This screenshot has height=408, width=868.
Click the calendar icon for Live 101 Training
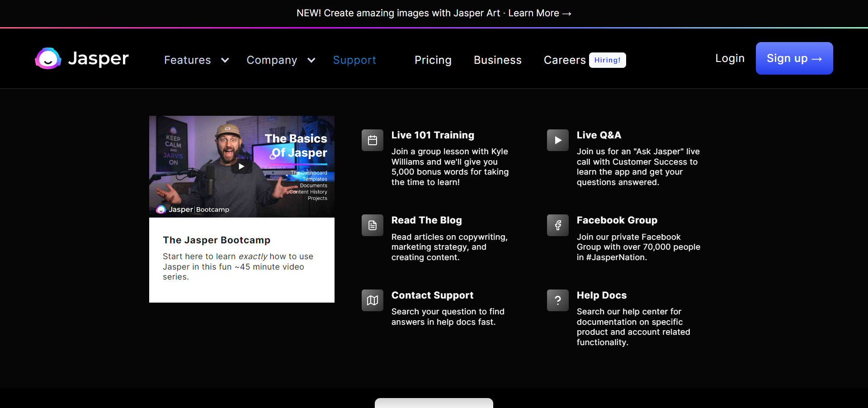point(372,140)
